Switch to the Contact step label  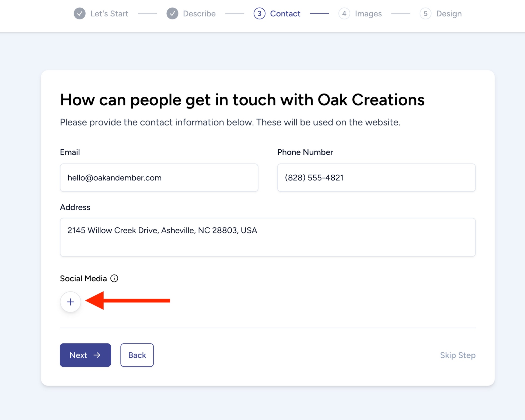pyautogui.click(x=285, y=13)
